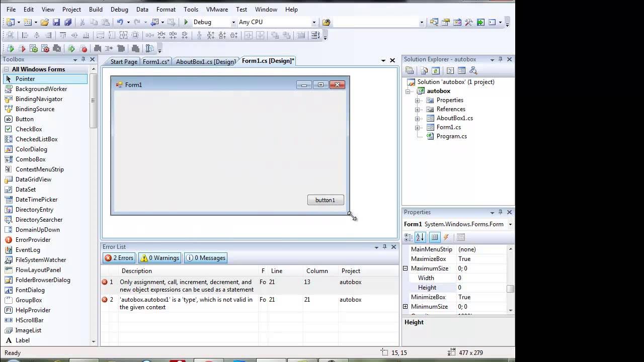The image size is (644, 362).
Task: Open the VMware menu
Action: pyautogui.click(x=217, y=10)
